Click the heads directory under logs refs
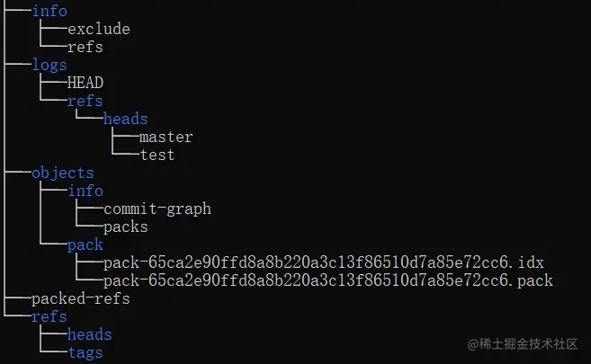Viewport: 591px width, 364px height. coord(125,119)
